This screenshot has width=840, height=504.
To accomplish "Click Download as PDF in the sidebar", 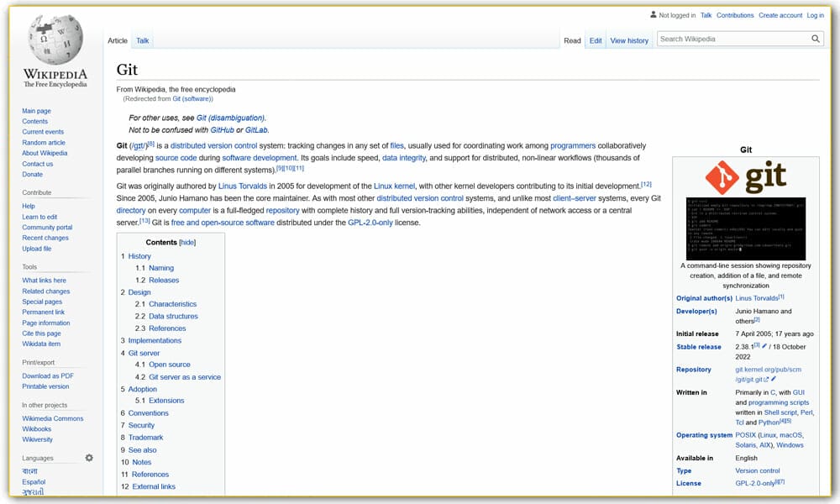I will point(47,375).
